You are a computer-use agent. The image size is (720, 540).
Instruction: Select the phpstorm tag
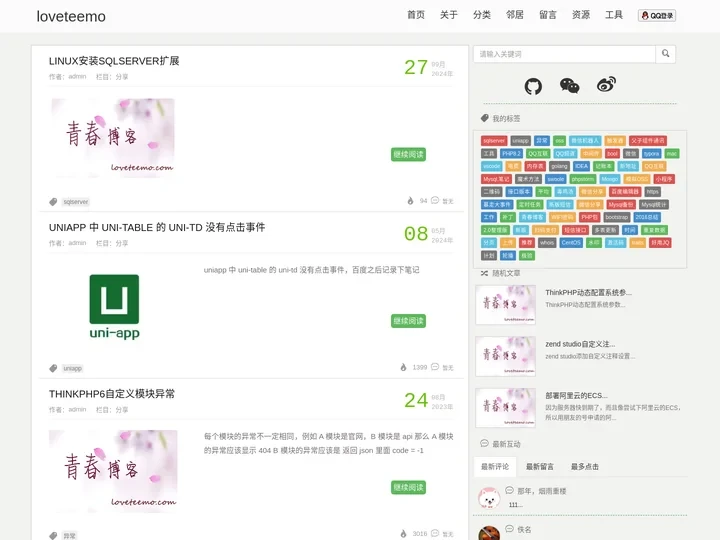[x=583, y=179]
